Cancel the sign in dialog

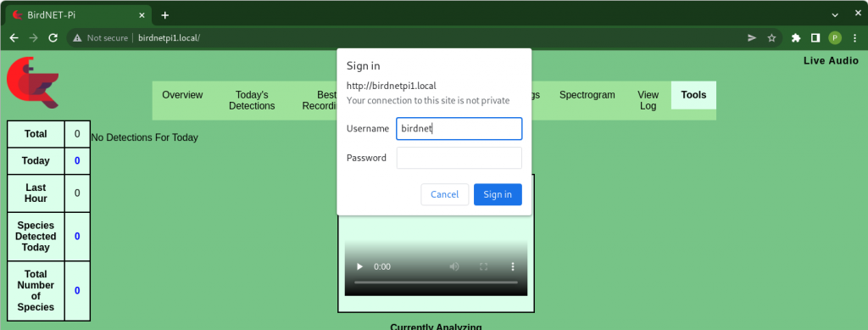coord(444,194)
